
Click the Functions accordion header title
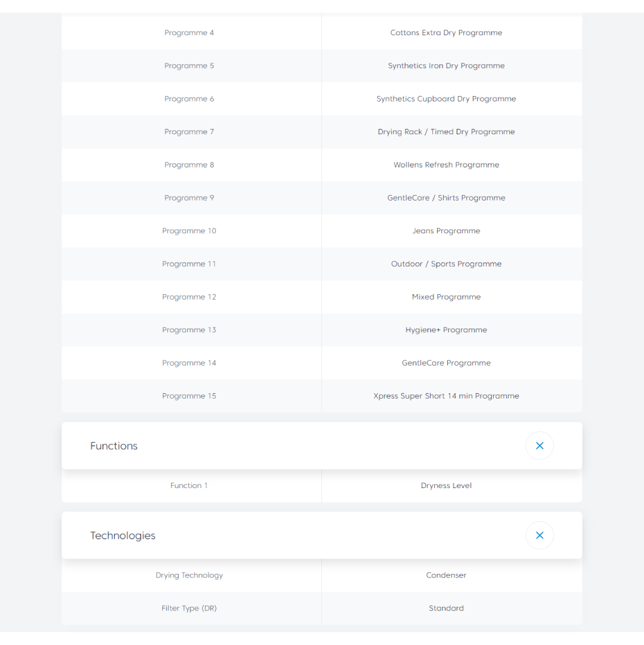114,446
